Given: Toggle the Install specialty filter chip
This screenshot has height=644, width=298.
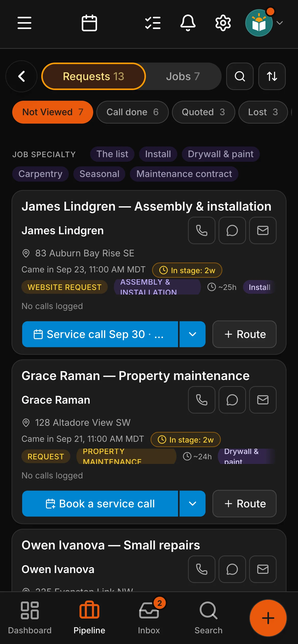Looking at the screenshot, I should (x=158, y=154).
